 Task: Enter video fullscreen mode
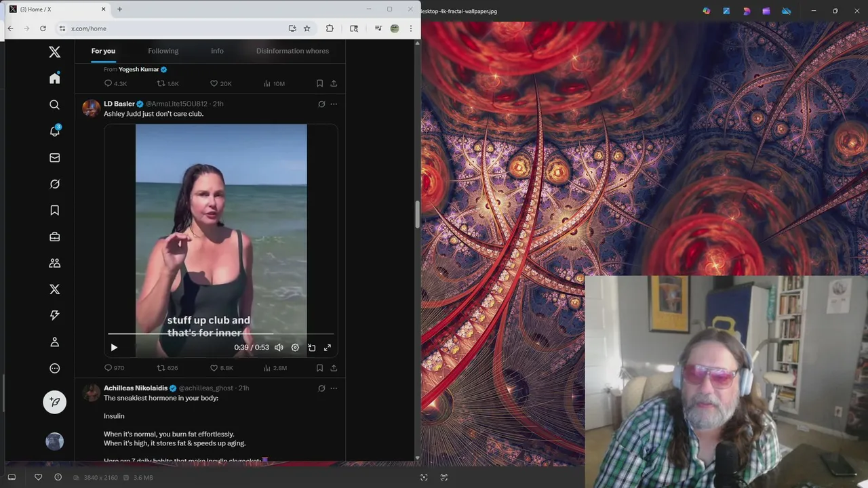click(328, 348)
